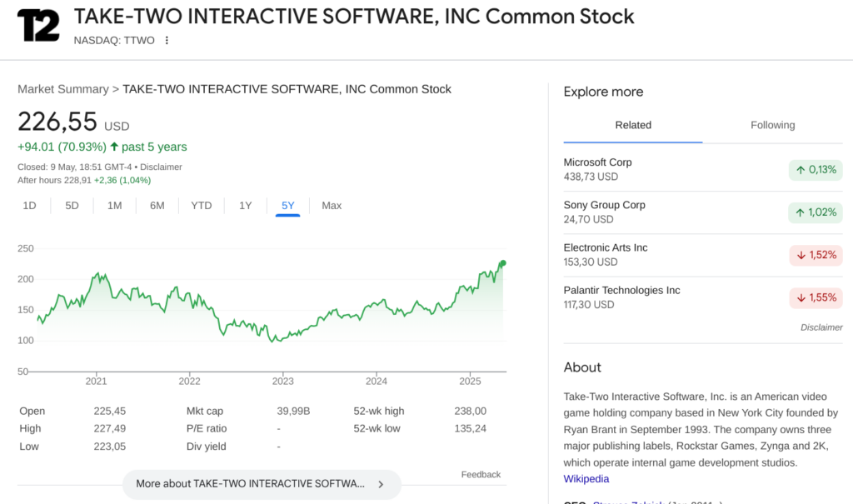Image resolution: width=853 pixels, height=504 pixels.
Task: Switch chart to Max range
Action: (x=332, y=206)
